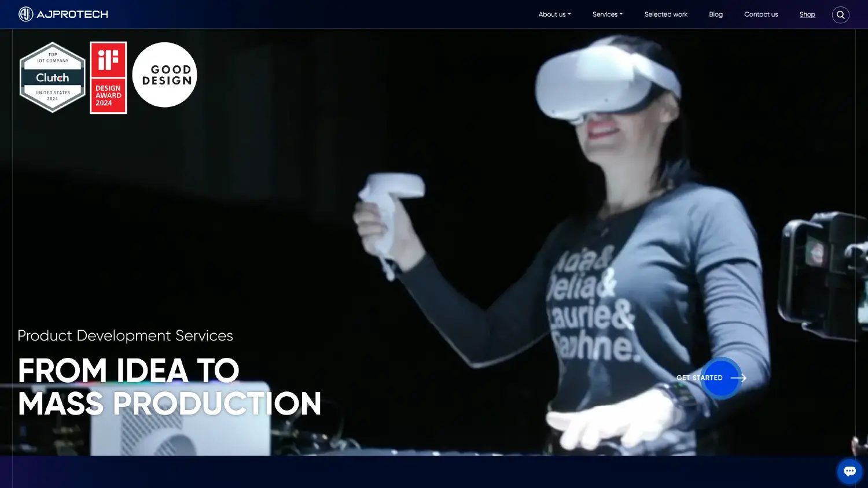Click the Good Design circular badge
Image resolution: width=868 pixels, height=488 pixels.
tap(165, 75)
